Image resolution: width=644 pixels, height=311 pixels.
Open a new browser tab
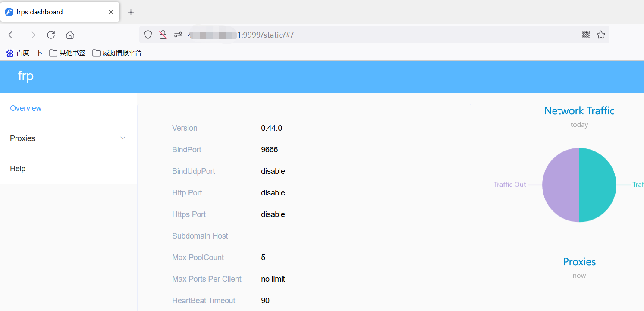131,12
